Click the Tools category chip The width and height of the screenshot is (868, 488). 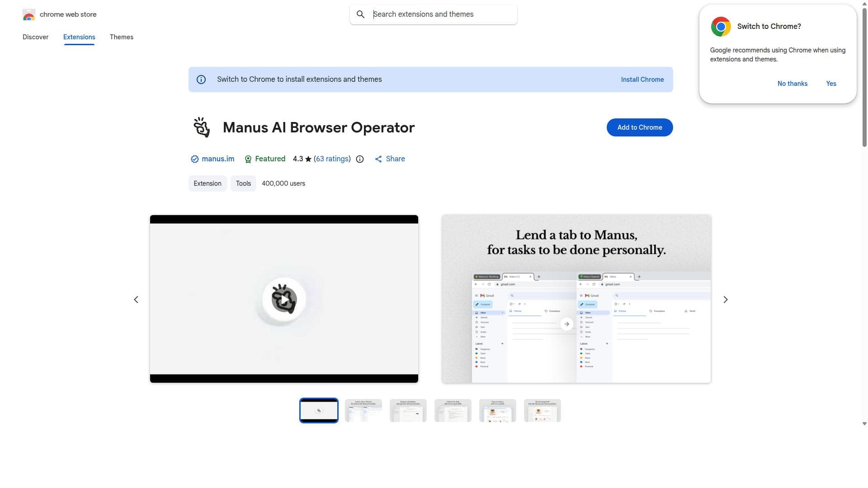pyautogui.click(x=243, y=183)
